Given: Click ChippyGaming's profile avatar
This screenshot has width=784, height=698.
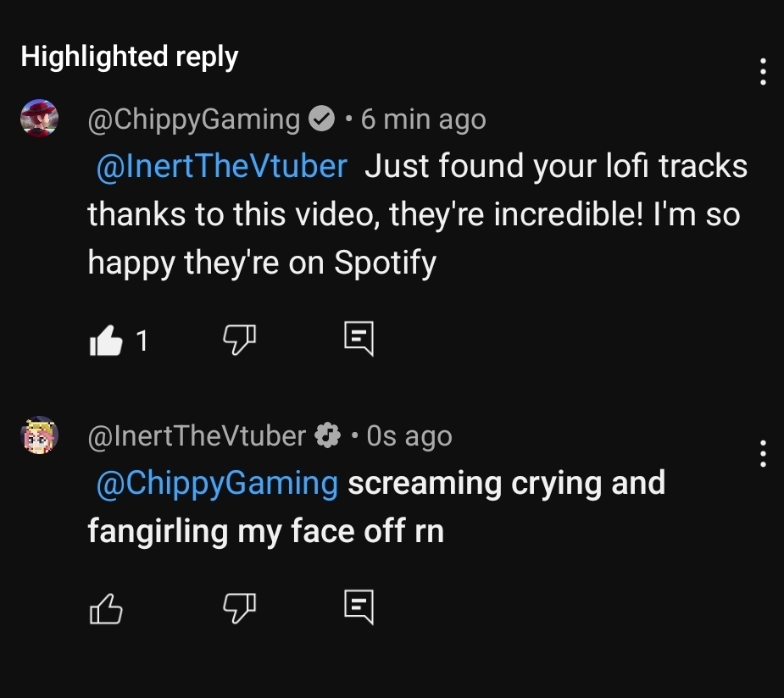Looking at the screenshot, I should coord(39,119).
